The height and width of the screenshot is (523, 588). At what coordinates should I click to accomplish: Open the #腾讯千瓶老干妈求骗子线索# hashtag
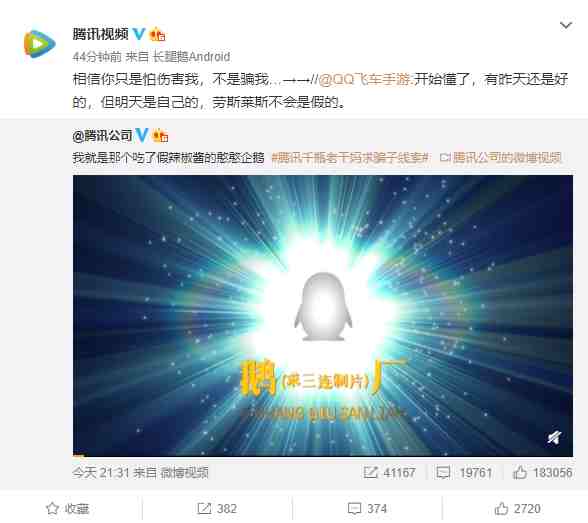click(x=351, y=157)
